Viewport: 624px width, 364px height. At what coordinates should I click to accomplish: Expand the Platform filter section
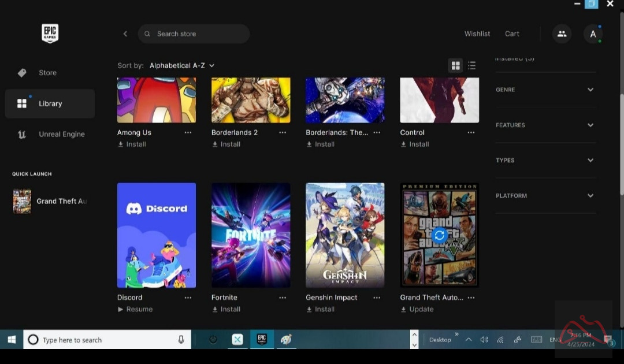tap(545, 196)
